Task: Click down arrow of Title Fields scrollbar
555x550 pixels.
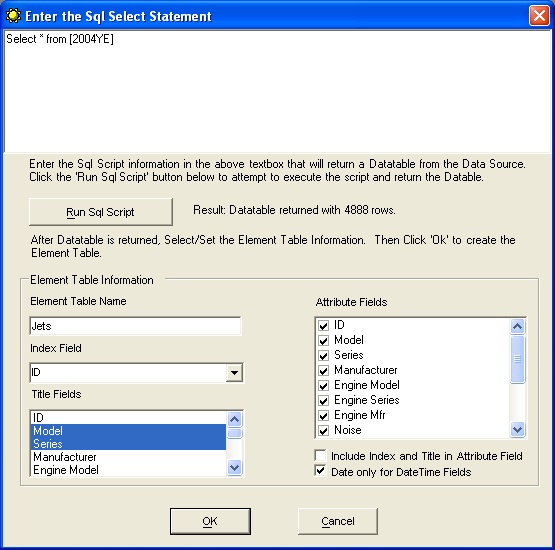Action: click(x=235, y=468)
